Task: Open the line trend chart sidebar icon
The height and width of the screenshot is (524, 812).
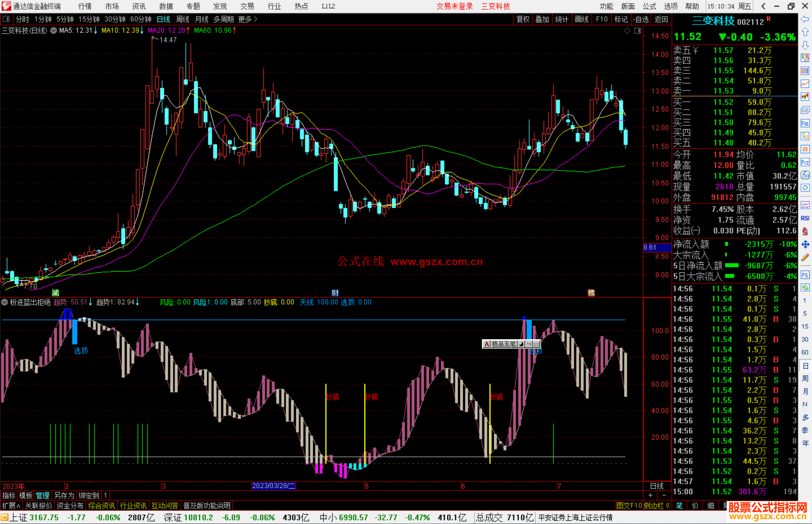Action: (x=805, y=84)
